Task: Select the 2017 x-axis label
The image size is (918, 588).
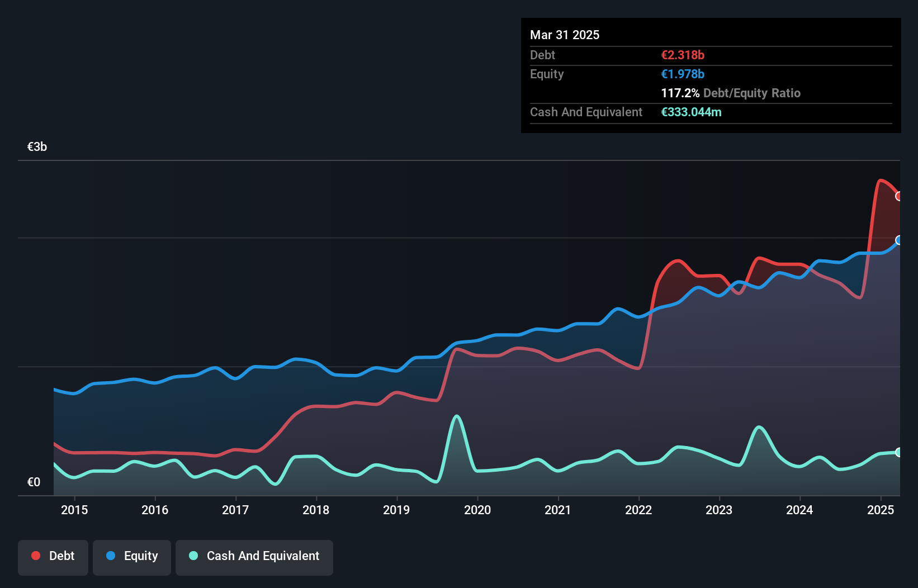Action: (235, 510)
